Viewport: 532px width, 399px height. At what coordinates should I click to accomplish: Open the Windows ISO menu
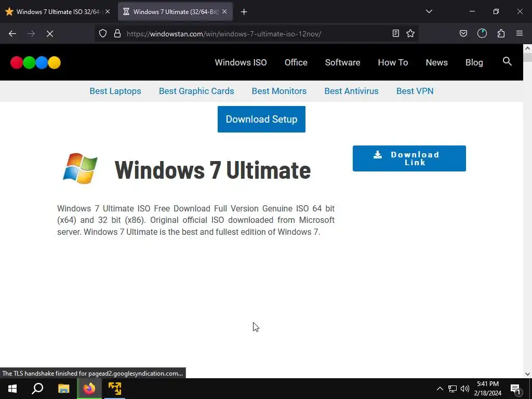pyautogui.click(x=241, y=62)
